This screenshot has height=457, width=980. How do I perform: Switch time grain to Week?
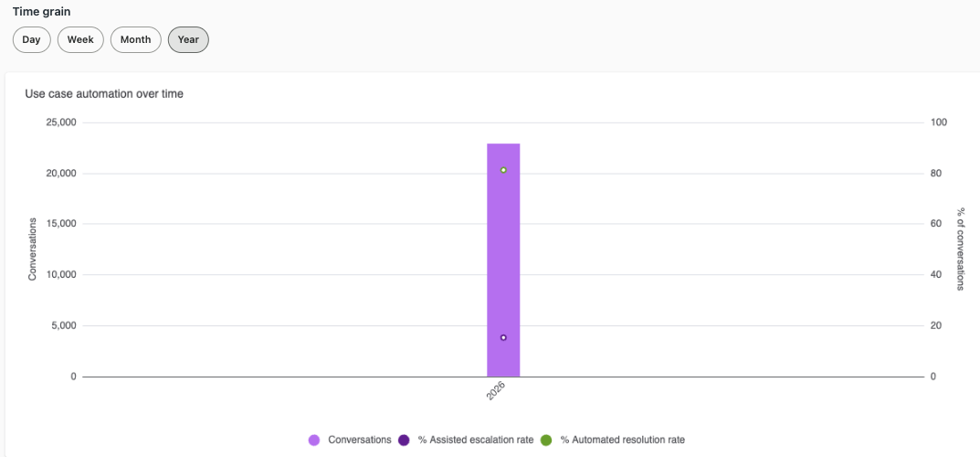pyautogui.click(x=80, y=39)
